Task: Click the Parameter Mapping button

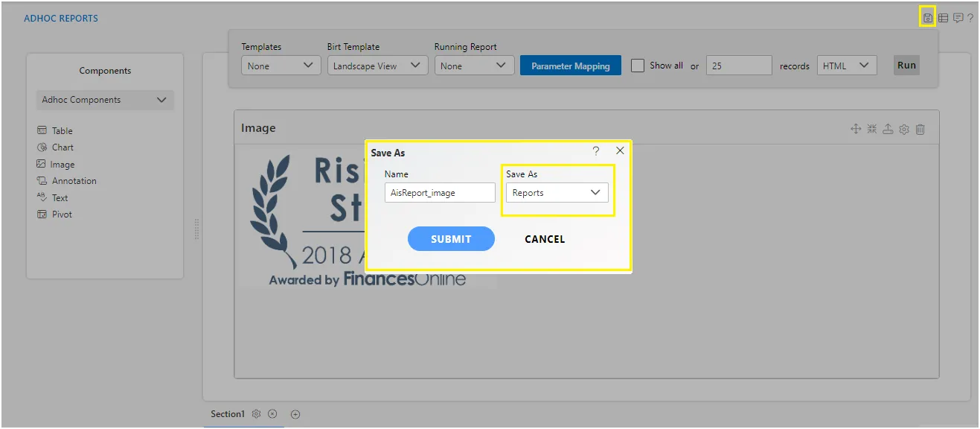Action: pyautogui.click(x=571, y=66)
